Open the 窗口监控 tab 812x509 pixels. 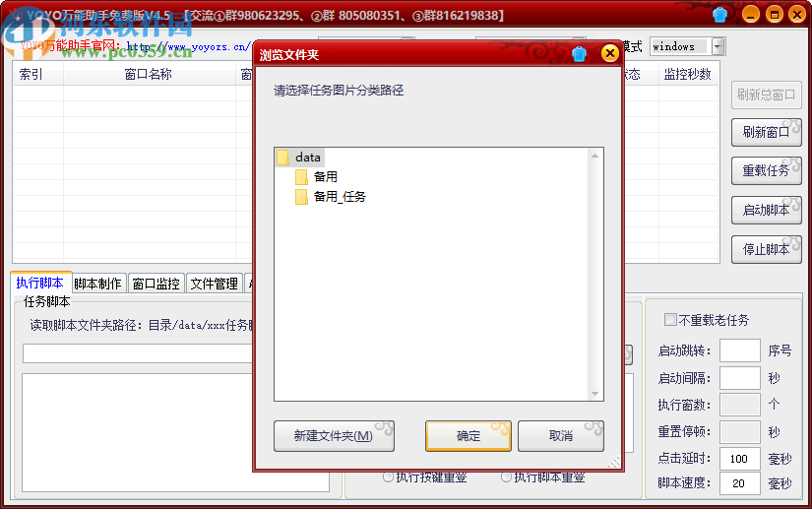[x=156, y=284]
